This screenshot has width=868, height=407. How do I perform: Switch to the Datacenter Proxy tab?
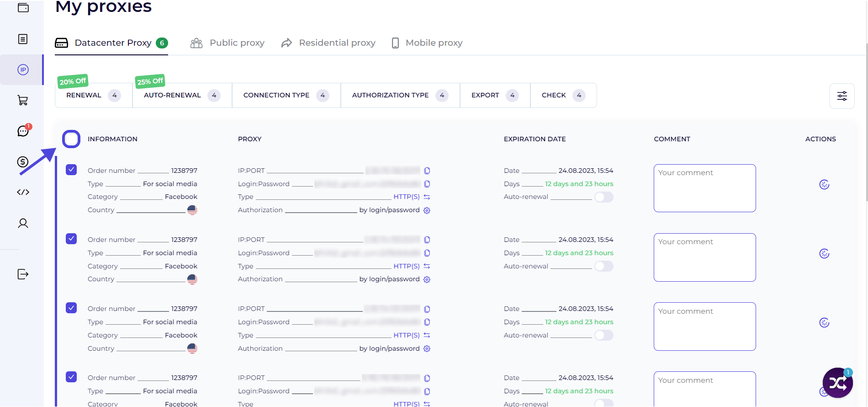(x=111, y=43)
